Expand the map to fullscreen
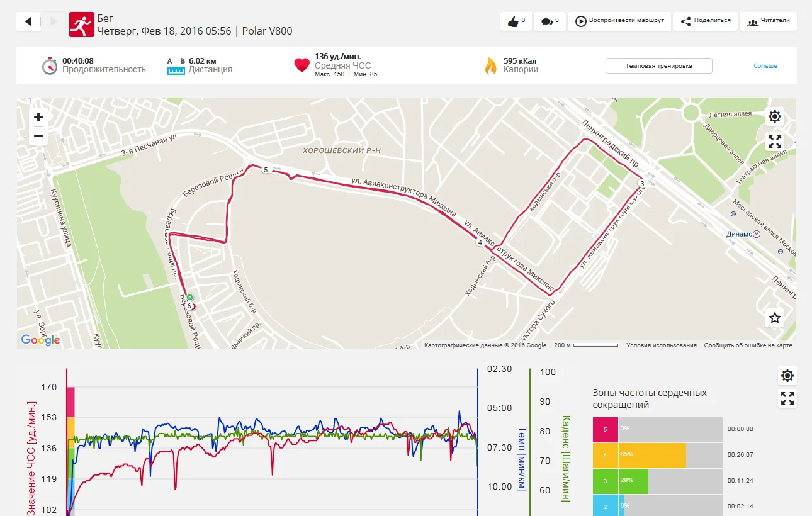The width and height of the screenshot is (812, 516). (775, 142)
